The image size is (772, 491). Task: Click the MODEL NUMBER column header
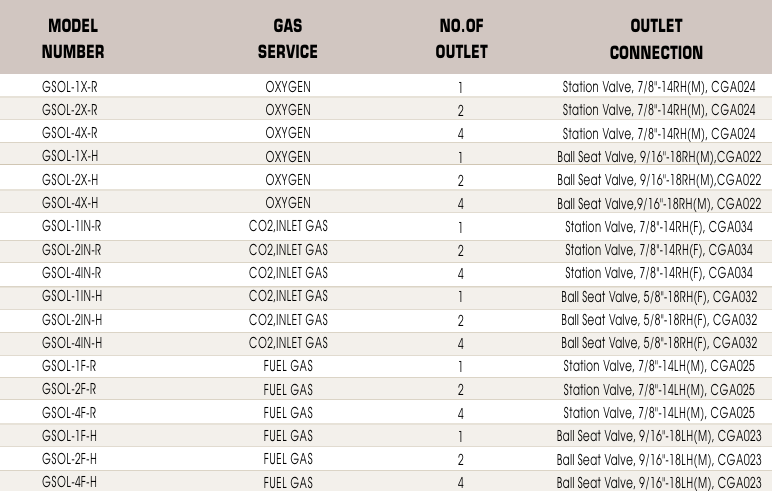[73, 38]
